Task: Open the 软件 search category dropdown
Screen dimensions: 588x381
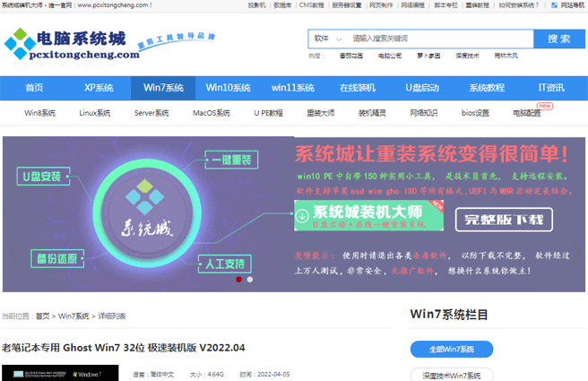Action: pyautogui.click(x=327, y=39)
